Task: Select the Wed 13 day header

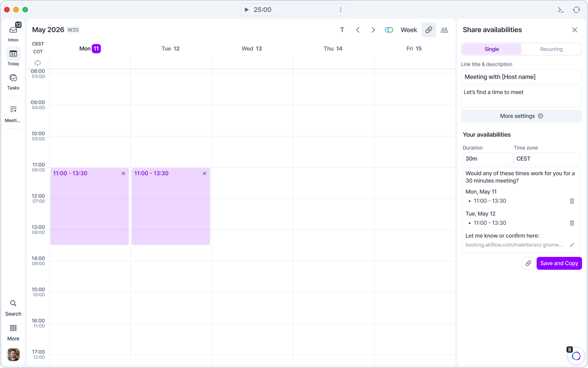Action: tap(252, 49)
